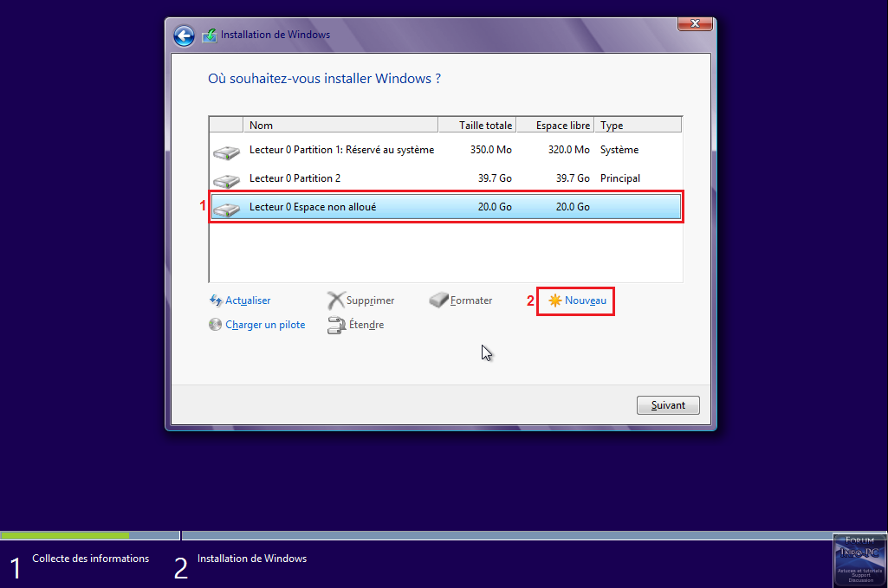Screen dimensions: 888x588
Task: Click drive icon for Lecteur 0 Partition 2
Action: [x=226, y=180]
